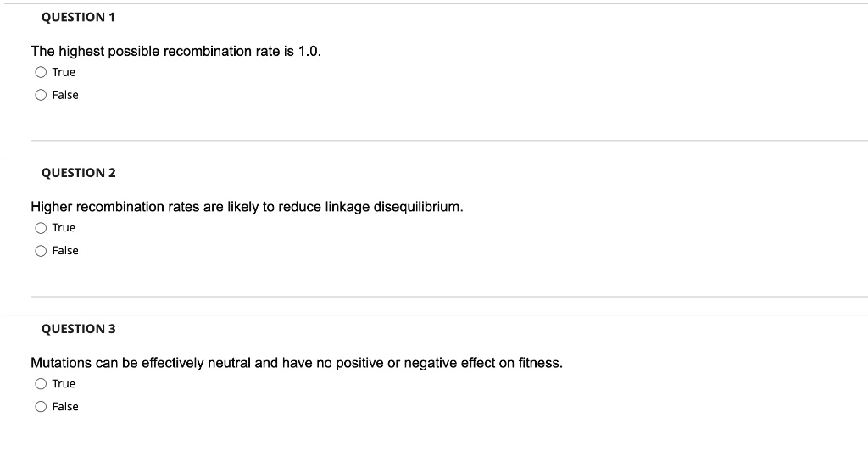The width and height of the screenshot is (868, 451).
Task: Choose False for the linkage disequilibrium question
Action: tap(41, 251)
